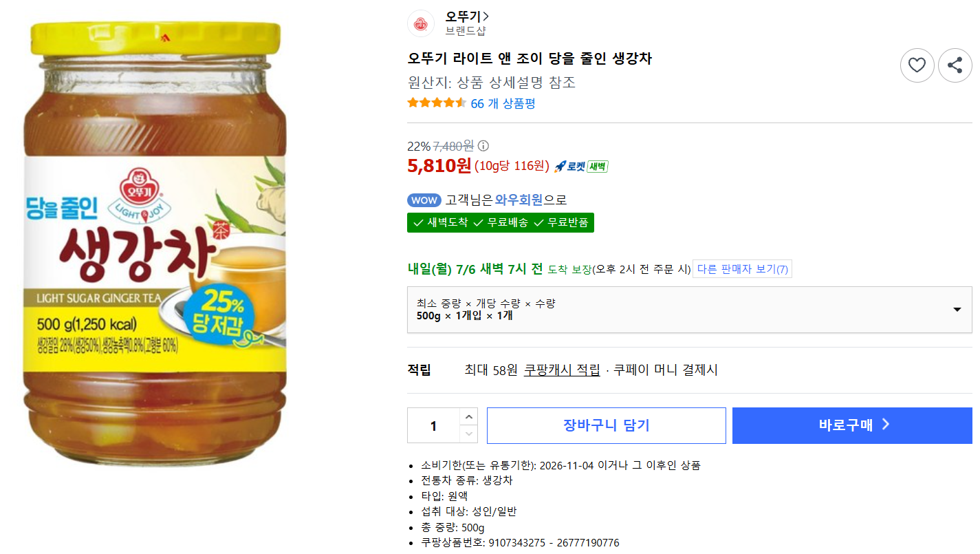Click the Rocket 새벽 delivery badge
Screen dimensions: 980x554
pos(581,167)
